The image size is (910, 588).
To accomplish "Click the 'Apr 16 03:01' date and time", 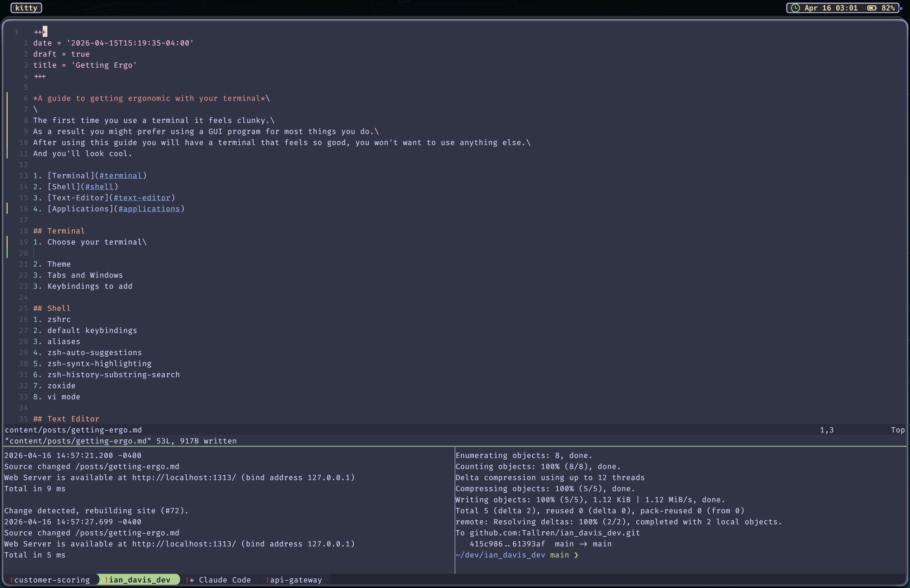I will click(831, 8).
